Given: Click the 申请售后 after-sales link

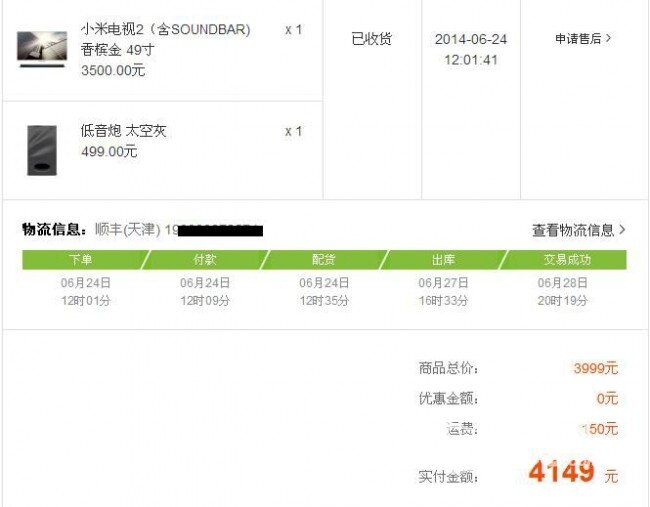Looking at the screenshot, I should pyautogui.click(x=578, y=39).
